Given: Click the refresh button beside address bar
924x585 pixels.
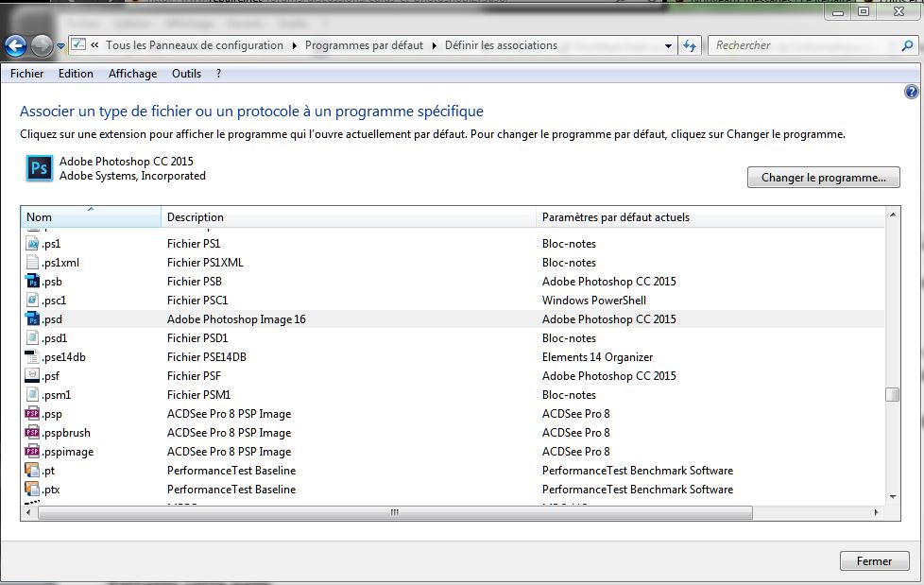Looking at the screenshot, I should tap(690, 45).
